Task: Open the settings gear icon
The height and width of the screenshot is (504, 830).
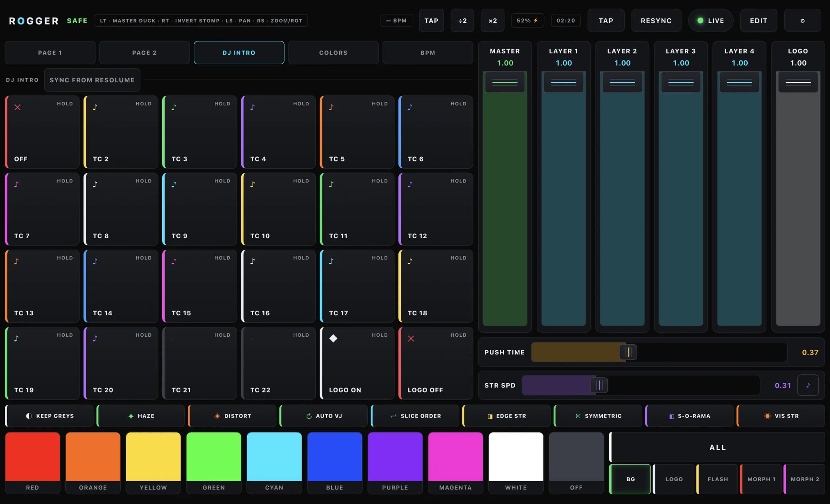Action: click(x=802, y=21)
